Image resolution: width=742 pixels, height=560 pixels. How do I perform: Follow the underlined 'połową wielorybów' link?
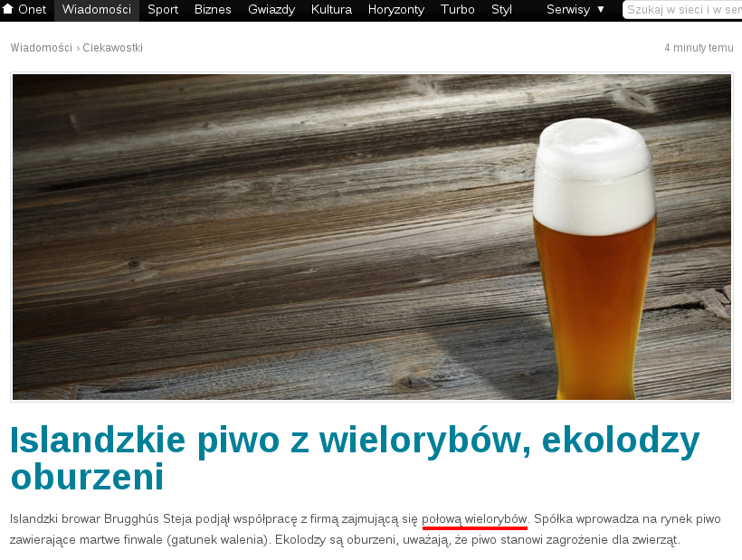pos(474,519)
